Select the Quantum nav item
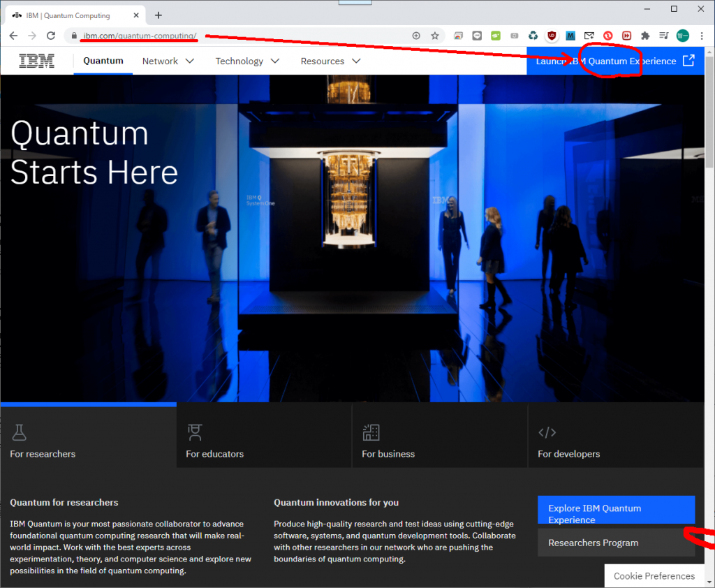This screenshot has width=715, height=588. tap(103, 61)
